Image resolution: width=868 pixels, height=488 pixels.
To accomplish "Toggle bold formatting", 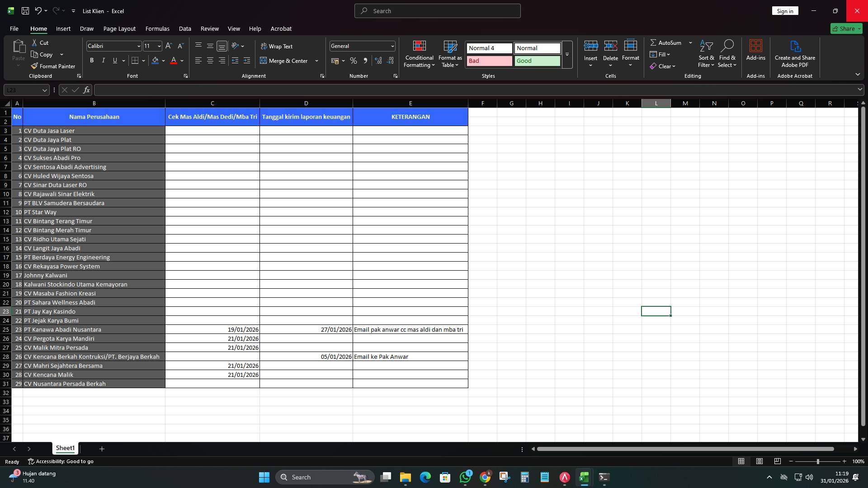I will pyautogui.click(x=92, y=60).
